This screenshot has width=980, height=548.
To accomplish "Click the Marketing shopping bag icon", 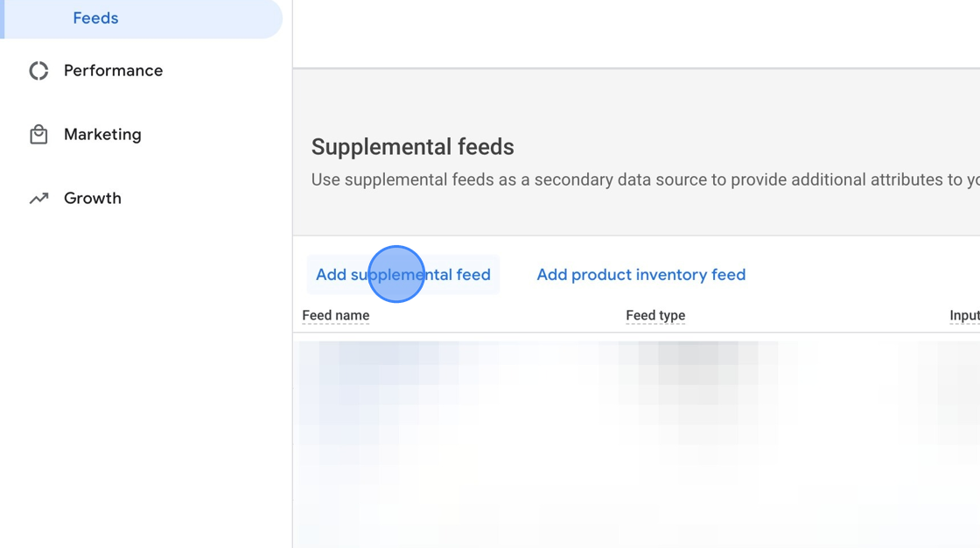I will pyautogui.click(x=38, y=135).
